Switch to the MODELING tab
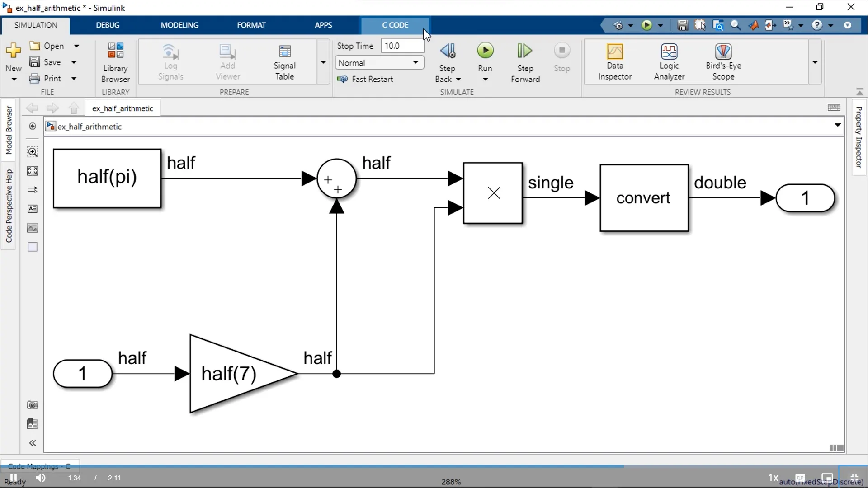868x488 pixels. (x=179, y=25)
